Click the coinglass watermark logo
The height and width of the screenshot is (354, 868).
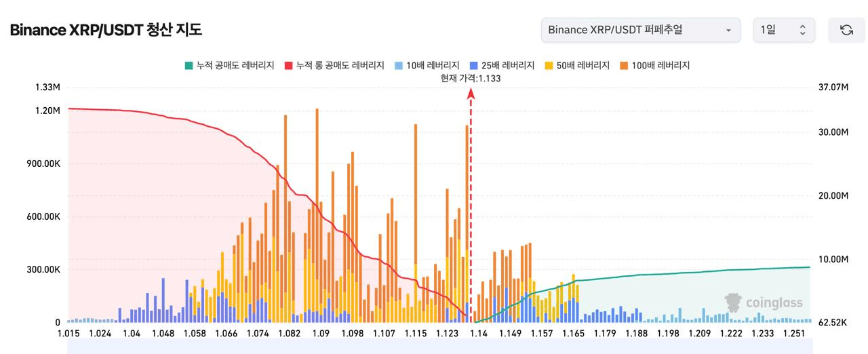[764, 303]
